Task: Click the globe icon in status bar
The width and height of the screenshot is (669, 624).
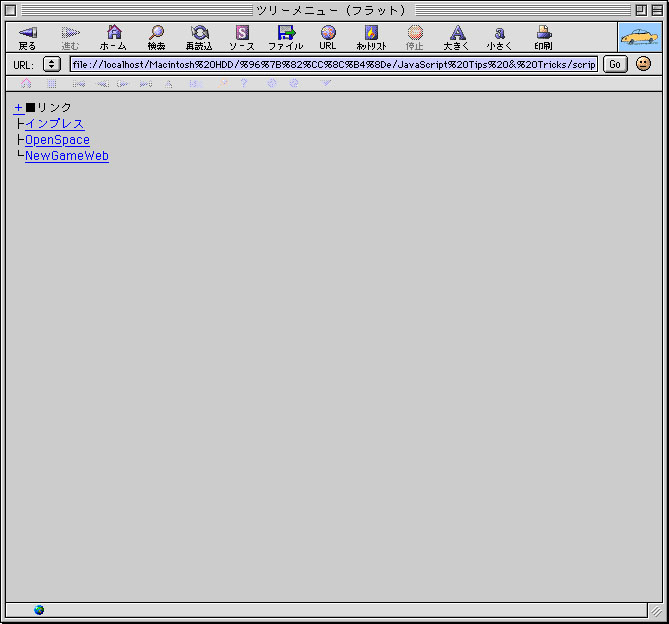Action: [x=39, y=610]
